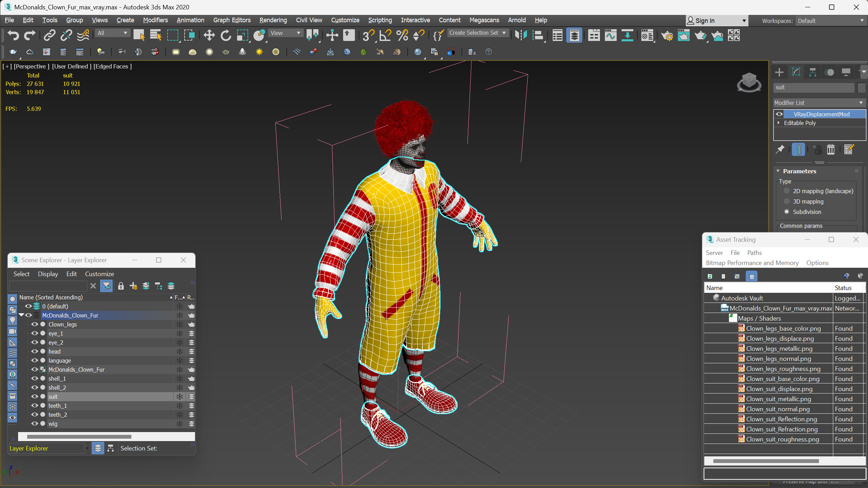868x488 pixels.
Task: Open the All selection filter dropdown
Action: click(112, 33)
